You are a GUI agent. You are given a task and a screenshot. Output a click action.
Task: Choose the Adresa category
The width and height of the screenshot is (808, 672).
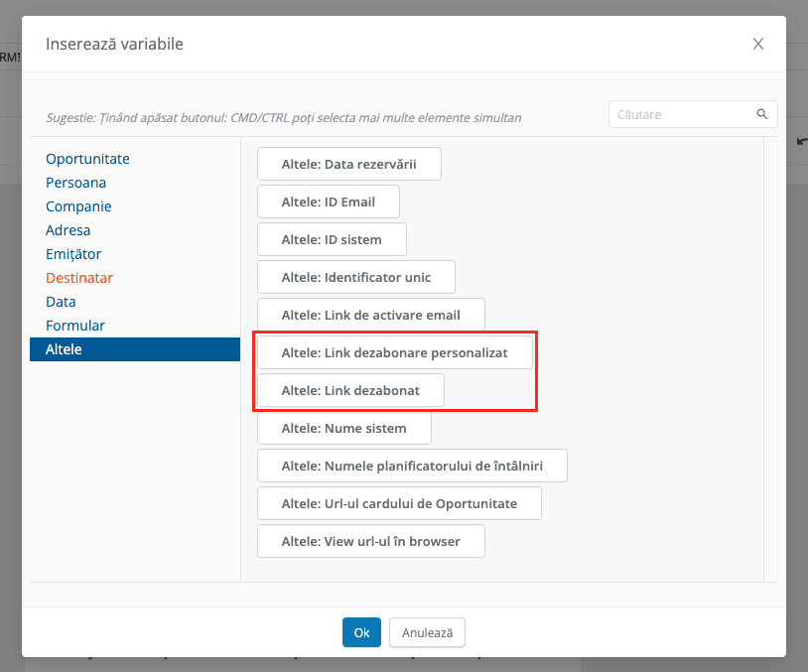68,230
